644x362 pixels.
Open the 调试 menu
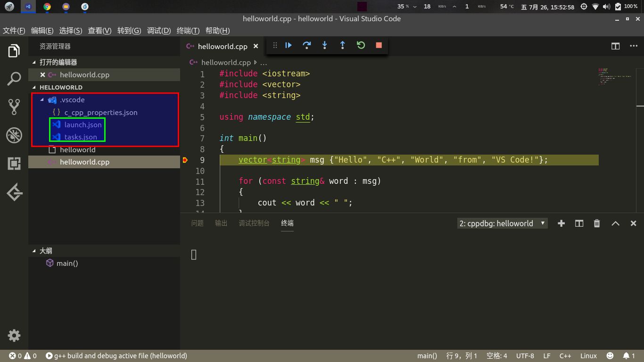pyautogui.click(x=158, y=30)
